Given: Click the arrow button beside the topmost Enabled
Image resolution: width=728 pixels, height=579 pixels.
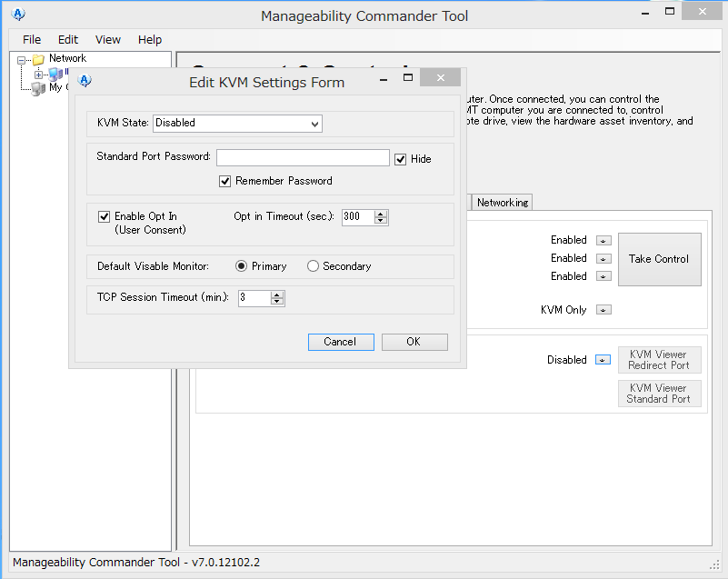Looking at the screenshot, I should tap(603, 241).
